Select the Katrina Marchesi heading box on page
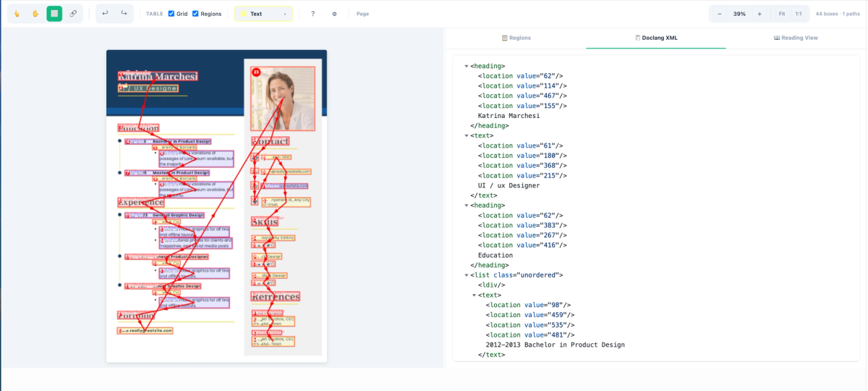The image size is (868, 391). click(x=158, y=77)
